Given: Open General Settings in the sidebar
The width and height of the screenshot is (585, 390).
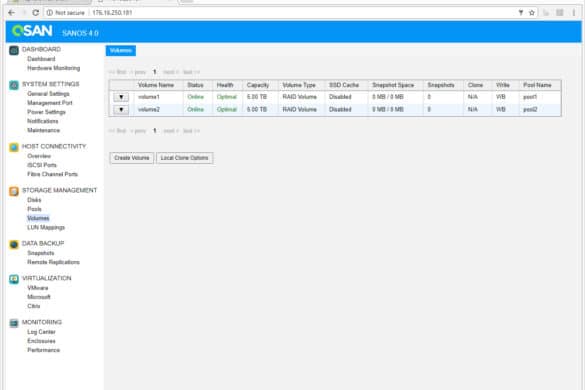Looking at the screenshot, I should click(x=48, y=94).
